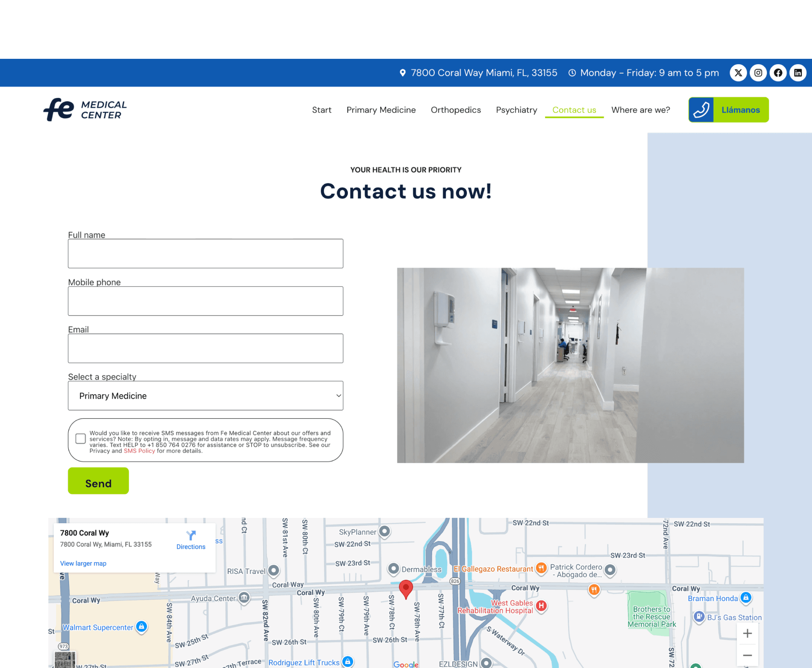Screen dimensions: 812x668
Task: Click the phone icon beside Llámanos
Action: pos(701,110)
